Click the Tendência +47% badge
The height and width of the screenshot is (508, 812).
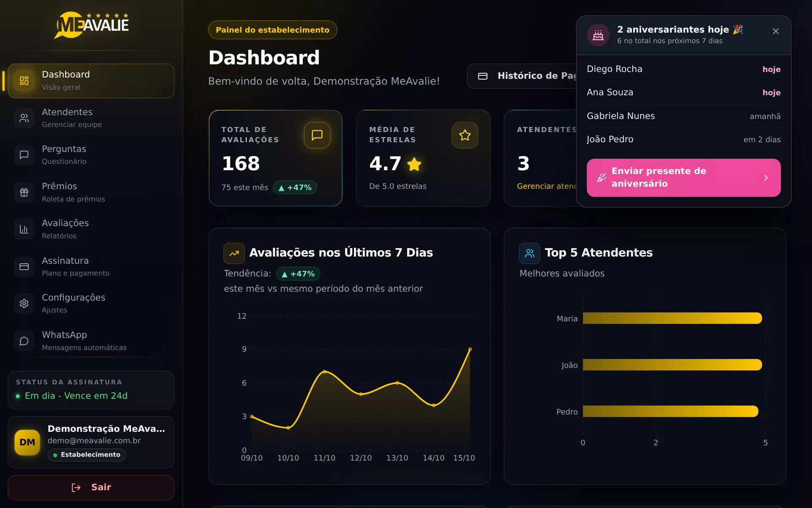tap(298, 274)
